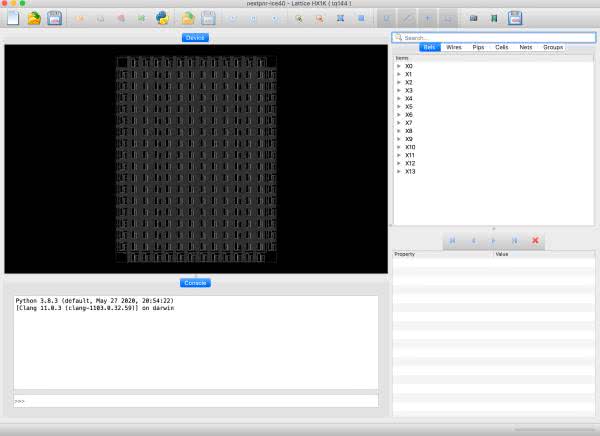Click the Device panel header button

195,37
